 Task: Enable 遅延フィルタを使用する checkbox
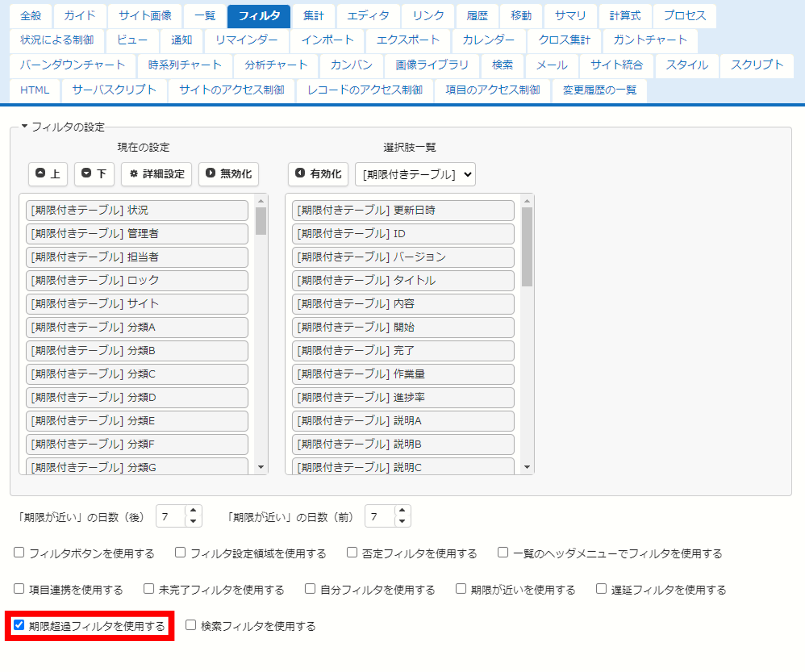pyautogui.click(x=601, y=588)
